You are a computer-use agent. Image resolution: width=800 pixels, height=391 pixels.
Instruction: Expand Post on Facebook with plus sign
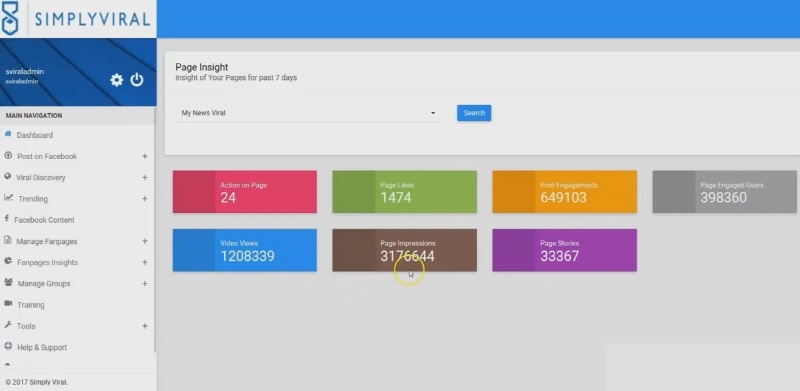[145, 156]
